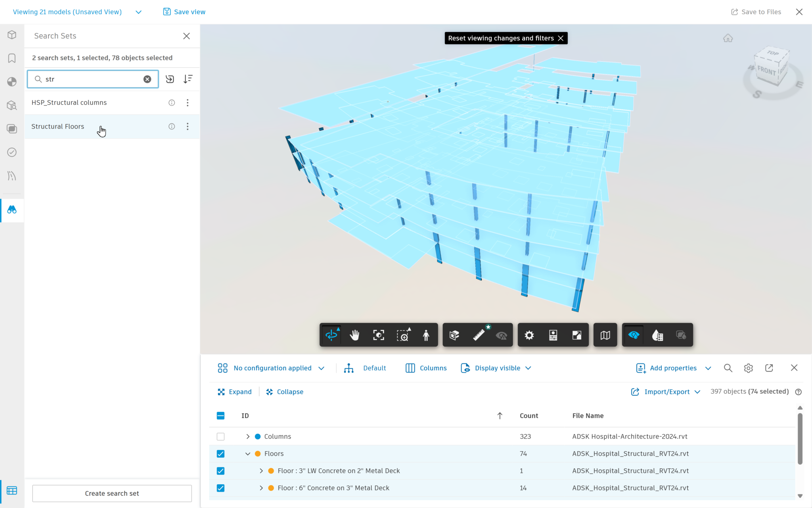Image resolution: width=812 pixels, height=508 pixels.
Task: Uncheck the 3" LW Concrete floor checkbox
Action: [x=221, y=471]
